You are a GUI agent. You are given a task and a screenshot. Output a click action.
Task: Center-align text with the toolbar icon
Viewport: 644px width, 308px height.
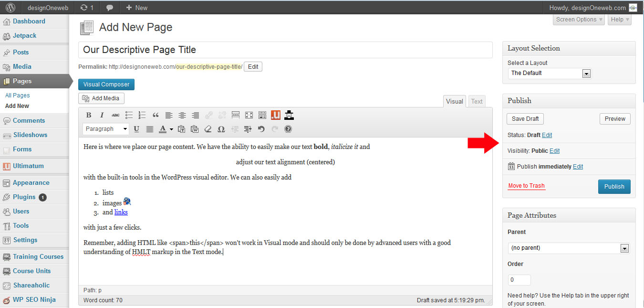tap(182, 115)
